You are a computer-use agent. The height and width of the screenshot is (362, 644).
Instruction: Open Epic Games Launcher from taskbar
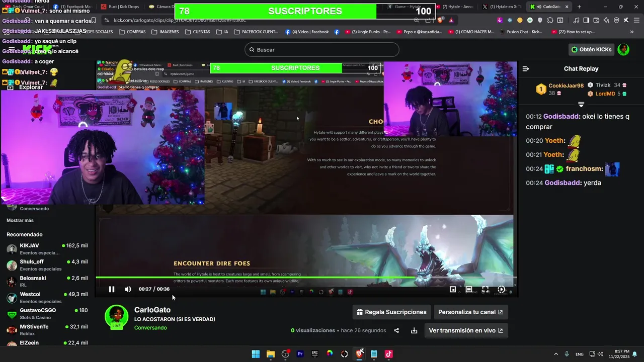coord(315,354)
